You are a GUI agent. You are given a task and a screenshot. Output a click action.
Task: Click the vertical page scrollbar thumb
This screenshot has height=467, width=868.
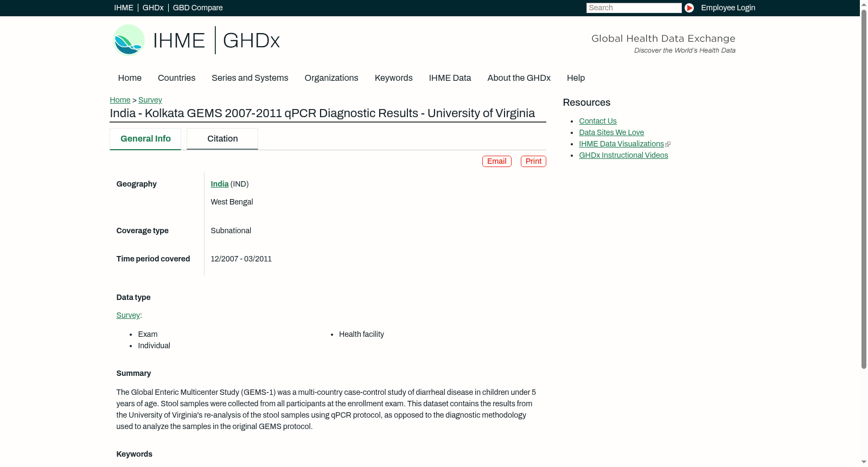[x=864, y=189]
